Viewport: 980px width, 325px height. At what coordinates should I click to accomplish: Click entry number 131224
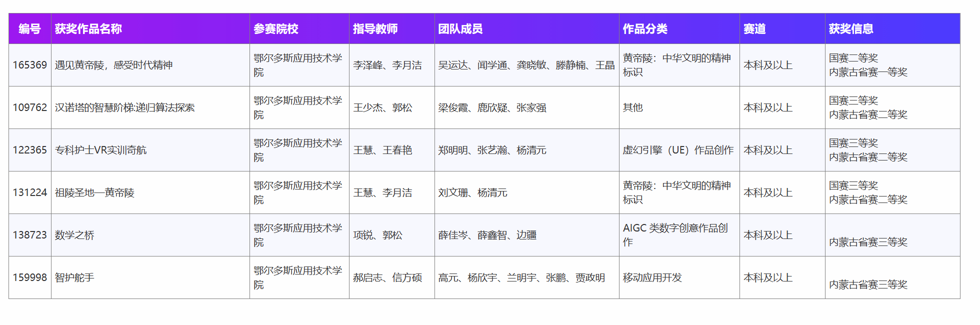30,192
